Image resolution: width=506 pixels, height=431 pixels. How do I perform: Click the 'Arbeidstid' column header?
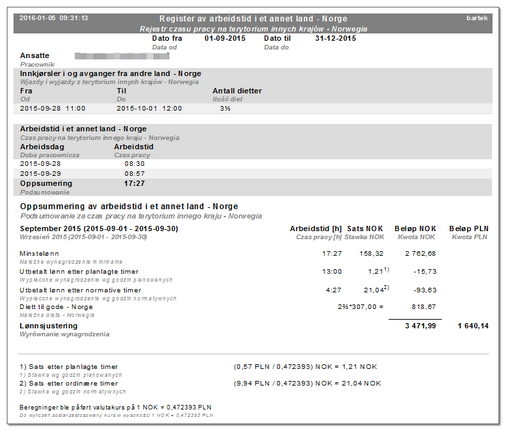pos(133,147)
